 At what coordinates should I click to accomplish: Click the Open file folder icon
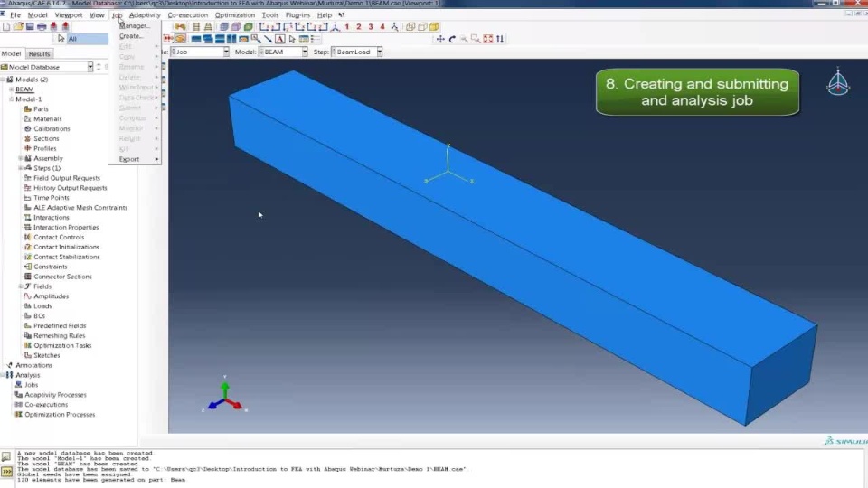(x=18, y=26)
